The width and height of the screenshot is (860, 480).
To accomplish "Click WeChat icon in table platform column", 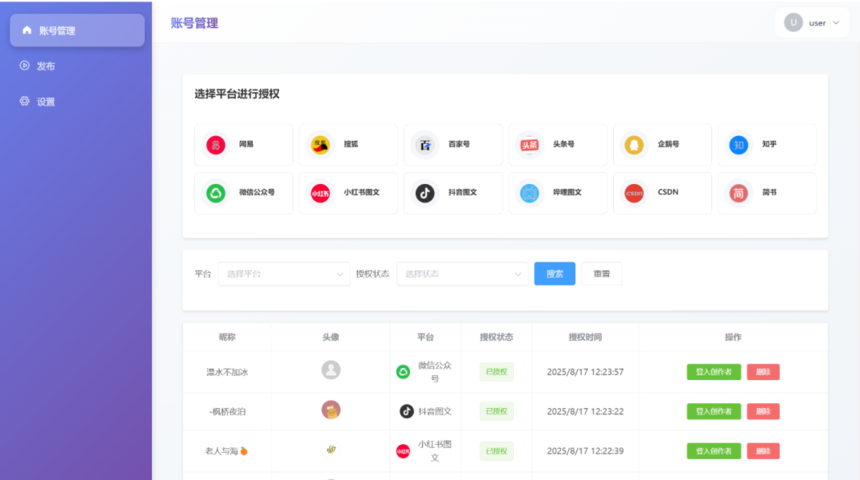I will pos(403,372).
